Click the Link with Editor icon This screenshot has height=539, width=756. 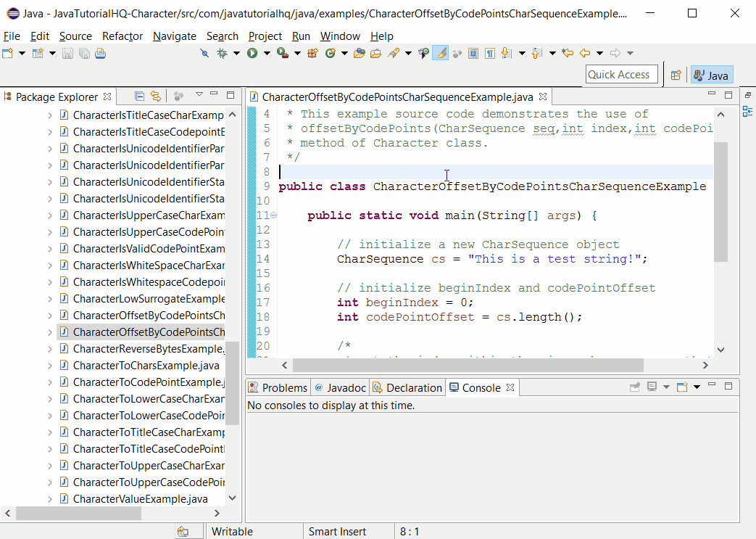coord(157,95)
